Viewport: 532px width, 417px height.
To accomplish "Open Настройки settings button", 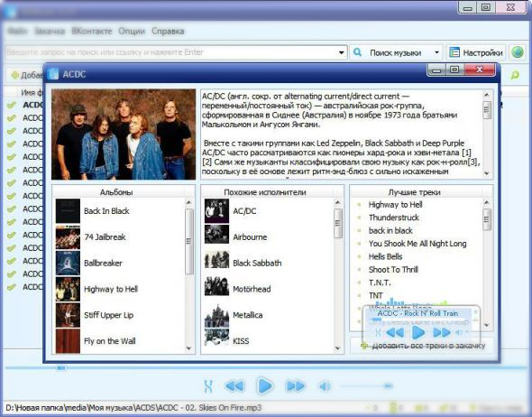I will click(476, 52).
